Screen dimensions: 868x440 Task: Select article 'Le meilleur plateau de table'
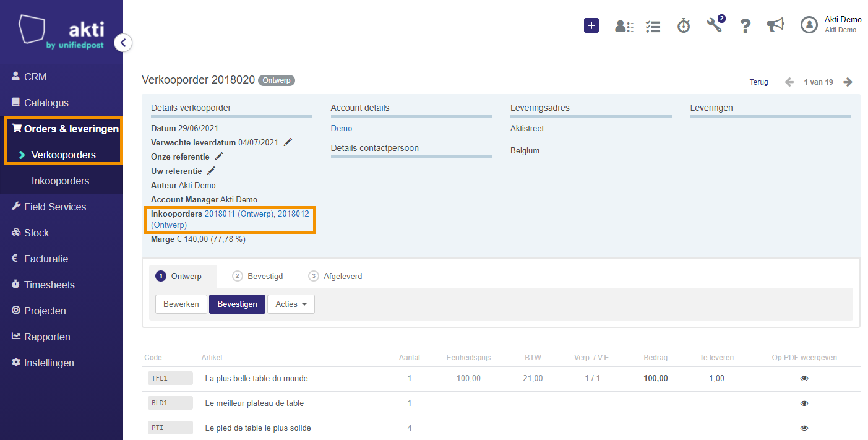pyautogui.click(x=254, y=403)
